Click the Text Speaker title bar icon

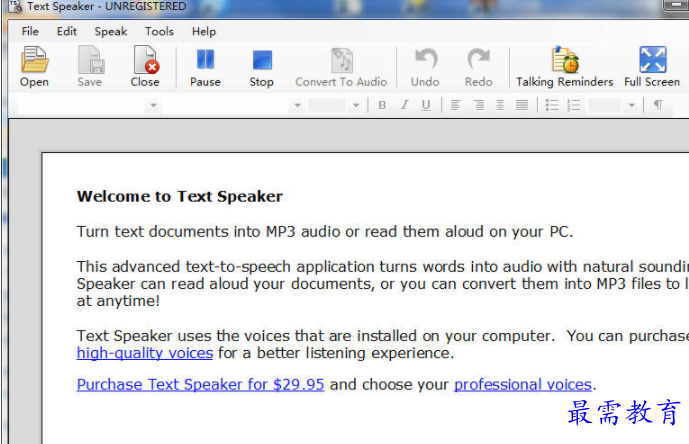pos(16,6)
